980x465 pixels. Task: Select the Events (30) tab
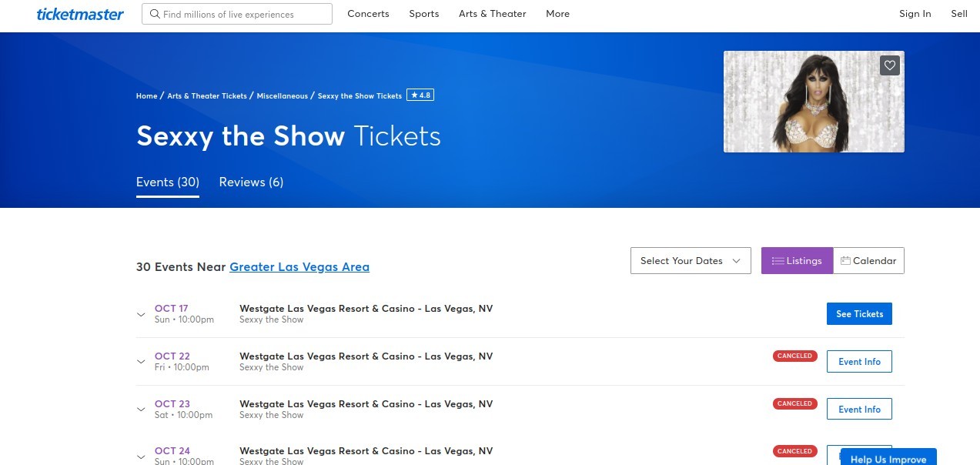(x=168, y=182)
